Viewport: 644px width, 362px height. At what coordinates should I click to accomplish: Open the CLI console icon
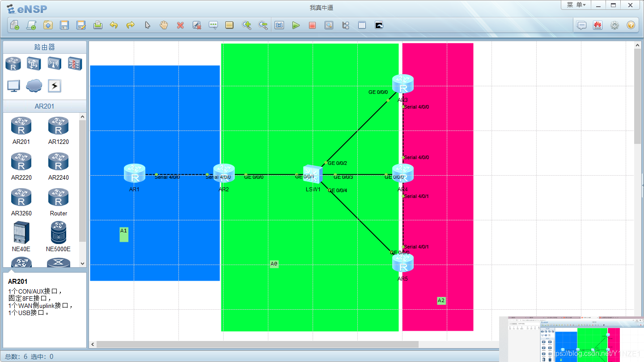click(x=379, y=25)
